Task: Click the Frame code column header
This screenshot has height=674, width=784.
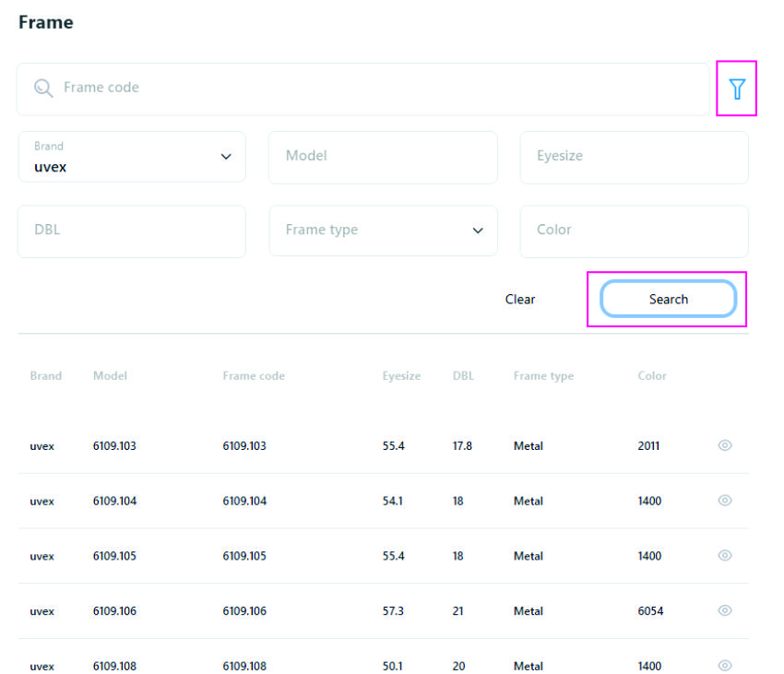Action: [x=254, y=376]
